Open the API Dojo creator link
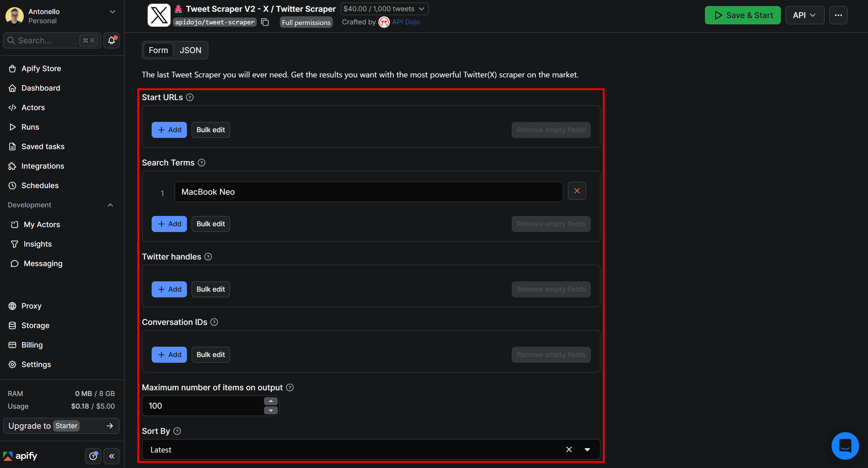This screenshot has height=468, width=868. click(x=406, y=22)
